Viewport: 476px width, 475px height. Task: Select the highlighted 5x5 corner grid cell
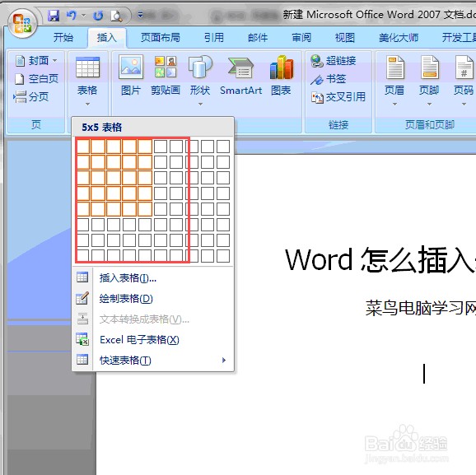[145, 209]
